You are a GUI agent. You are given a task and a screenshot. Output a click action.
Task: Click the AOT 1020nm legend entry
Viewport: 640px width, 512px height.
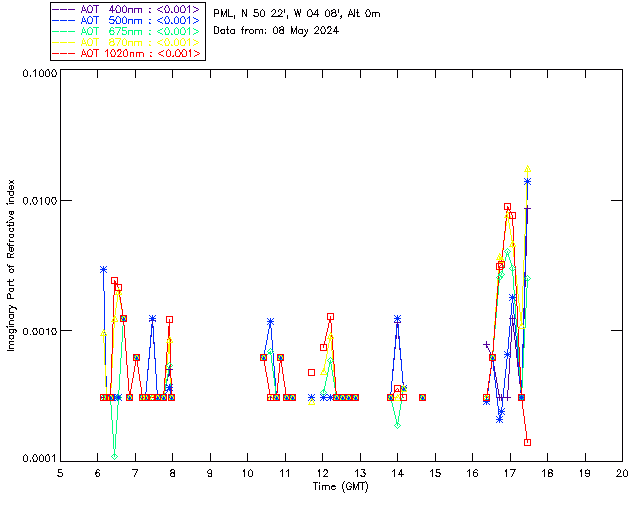pos(128,53)
